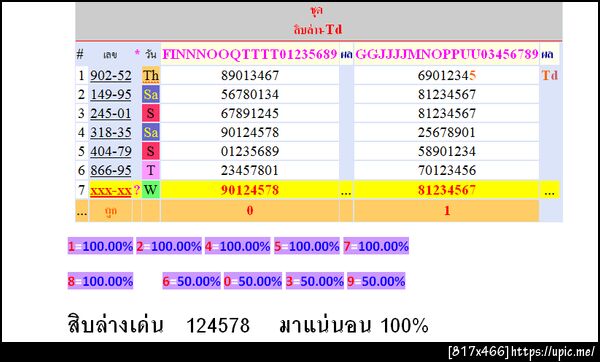Click cell 67891245 in row 3
600x362 pixels.
[x=250, y=113]
